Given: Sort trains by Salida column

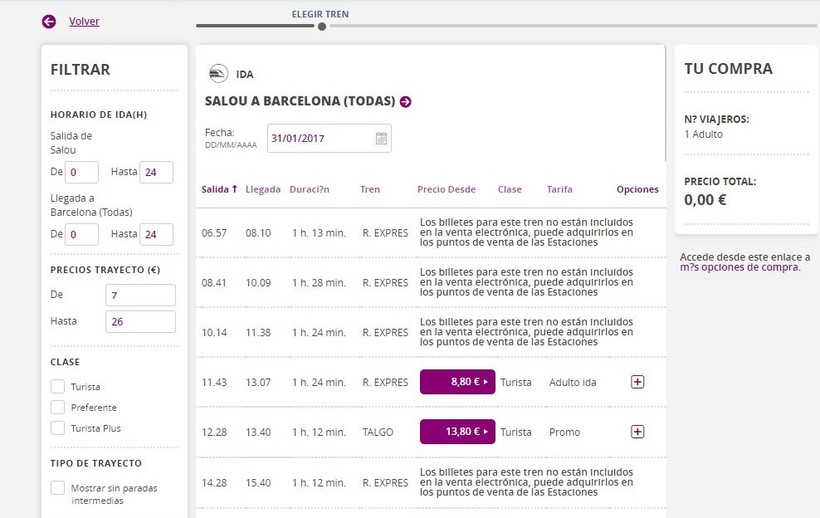Looking at the screenshot, I should coord(219,189).
